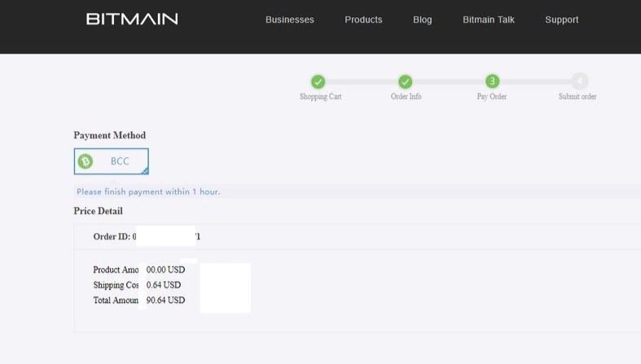Click the 'Shipping Cost' label
This screenshot has width=641, height=364.
(x=116, y=285)
